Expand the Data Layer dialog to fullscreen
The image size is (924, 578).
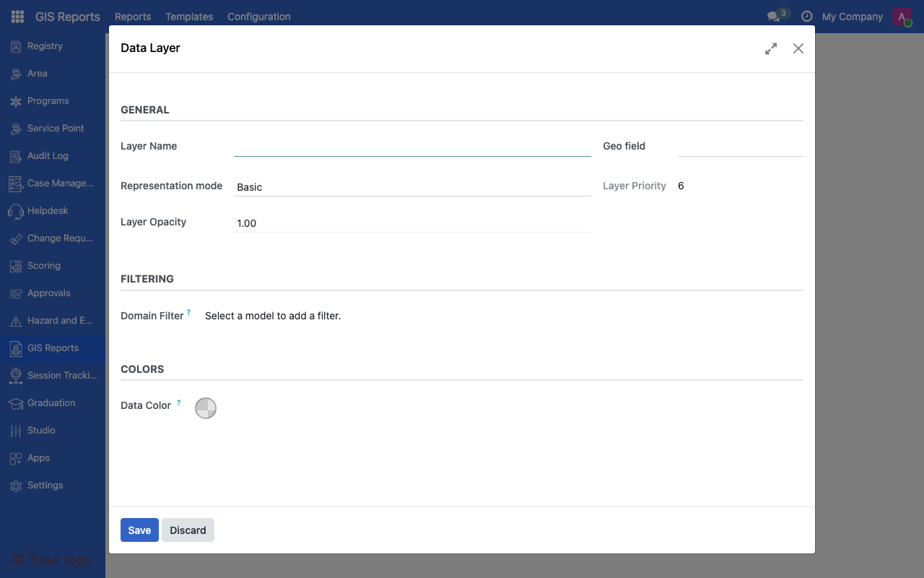[x=771, y=48]
